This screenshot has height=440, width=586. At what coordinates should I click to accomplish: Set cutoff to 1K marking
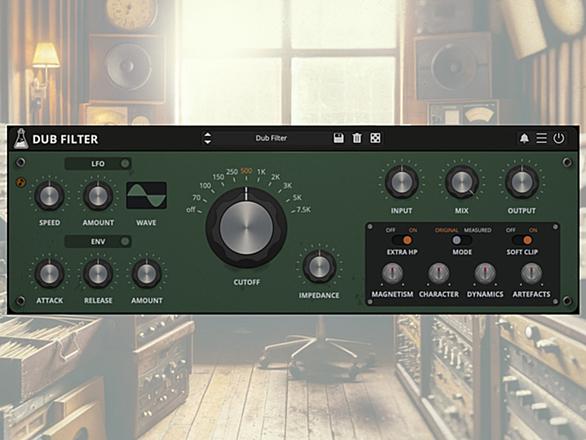(x=261, y=172)
